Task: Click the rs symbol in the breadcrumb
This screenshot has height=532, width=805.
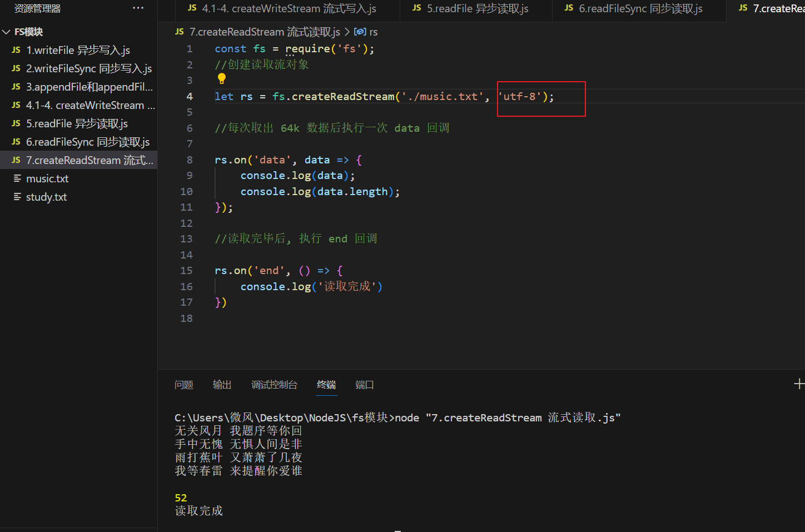Action: (x=373, y=32)
